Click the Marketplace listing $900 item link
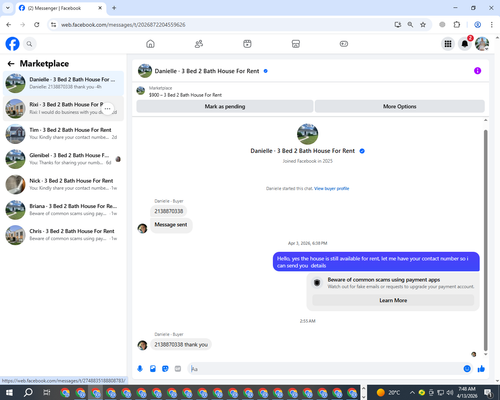This screenshot has width=500, height=400. pyautogui.click(x=185, y=95)
